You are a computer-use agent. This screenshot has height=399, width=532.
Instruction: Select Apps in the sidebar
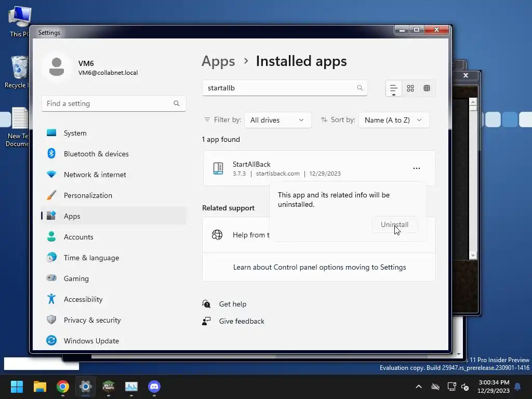coord(113,216)
